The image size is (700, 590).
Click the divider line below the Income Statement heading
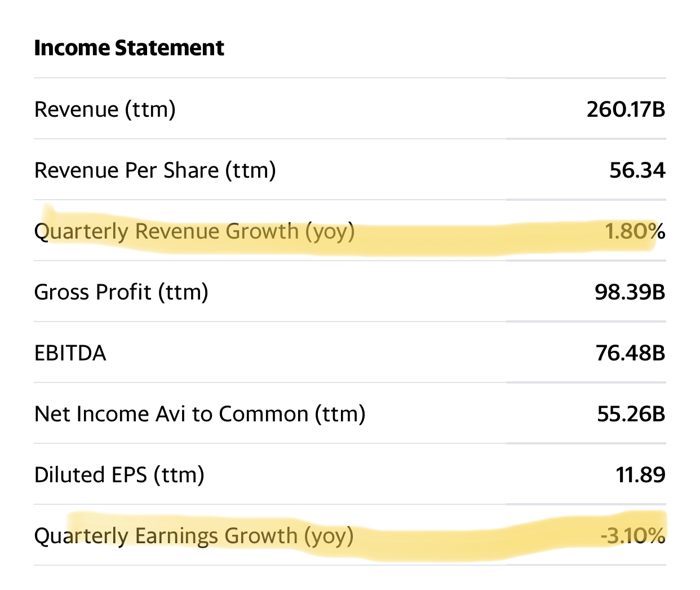(x=349, y=78)
